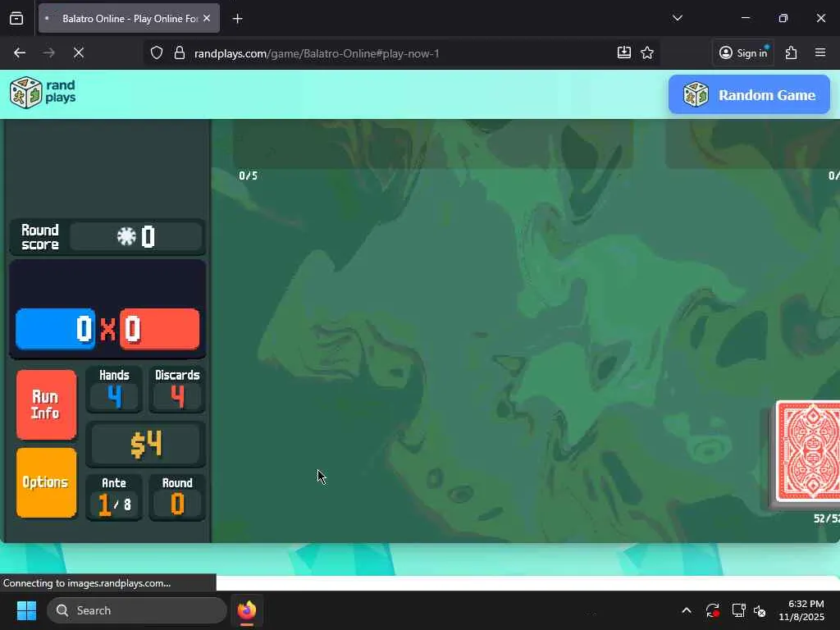
Task: Sign in to the Firefox account
Action: click(x=743, y=52)
